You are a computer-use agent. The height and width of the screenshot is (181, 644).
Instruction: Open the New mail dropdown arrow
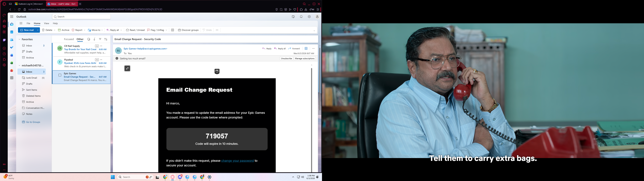(x=38, y=30)
